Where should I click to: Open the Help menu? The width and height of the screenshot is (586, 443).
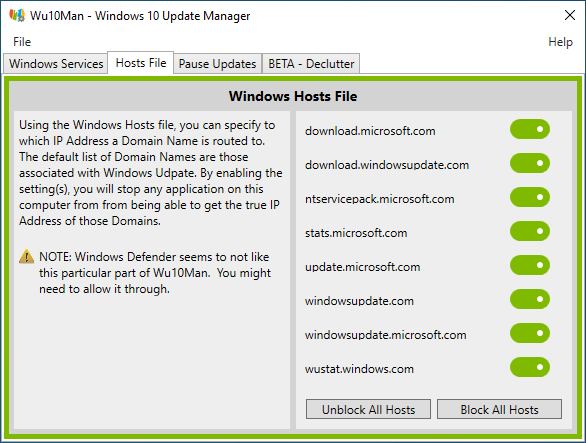coord(560,42)
